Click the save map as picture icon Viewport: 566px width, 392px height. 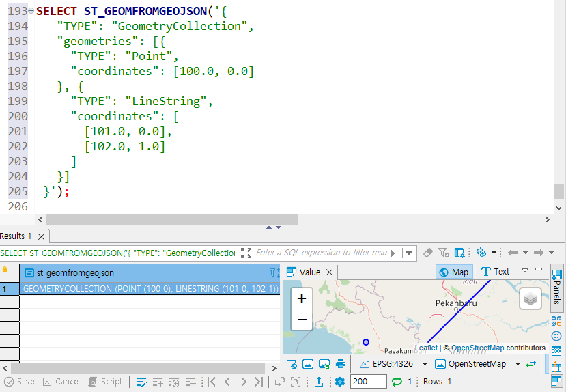coord(324,364)
